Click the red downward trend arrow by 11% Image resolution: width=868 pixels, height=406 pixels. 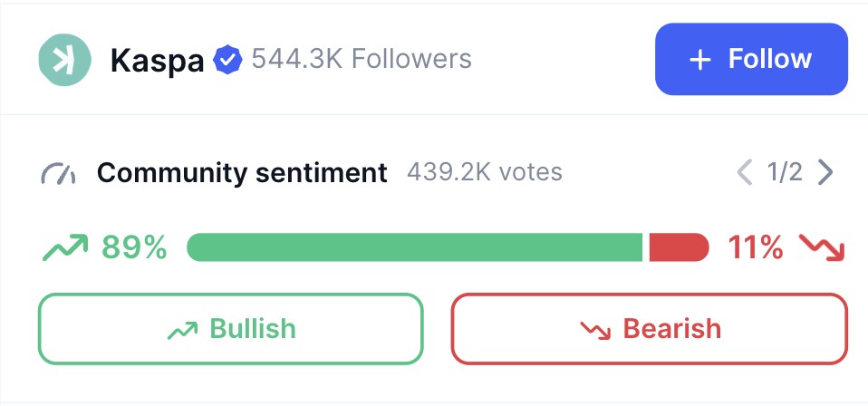823,246
